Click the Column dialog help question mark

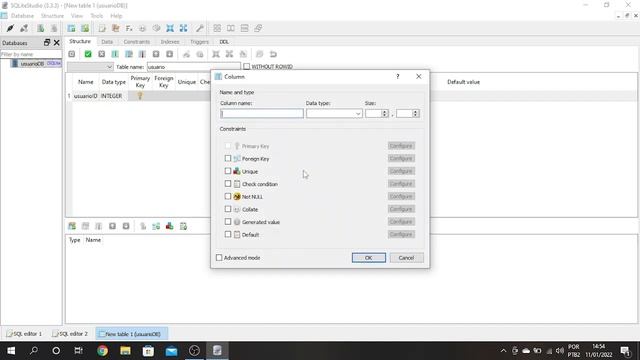398,76
